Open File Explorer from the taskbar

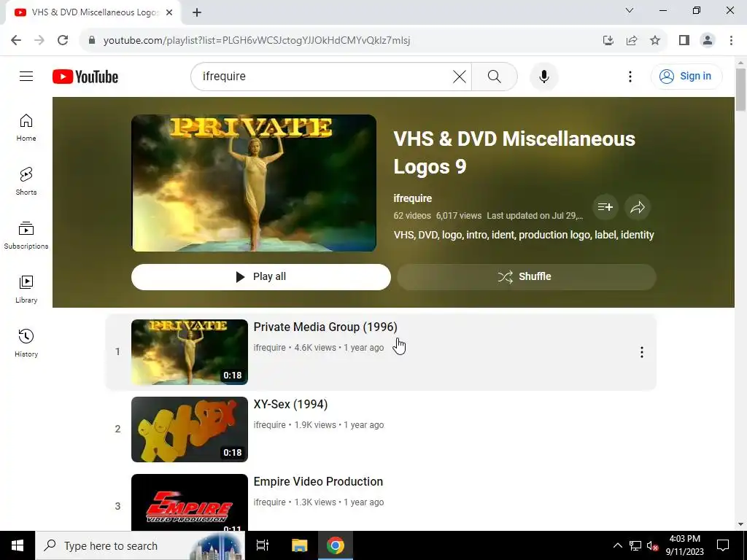[x=299, y=545]
